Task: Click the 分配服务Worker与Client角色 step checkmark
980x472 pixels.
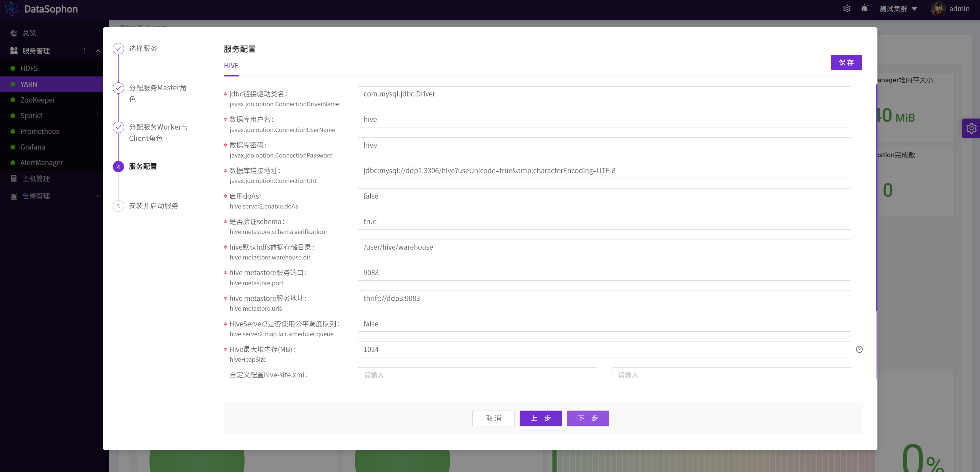Action: pos(118,127)
